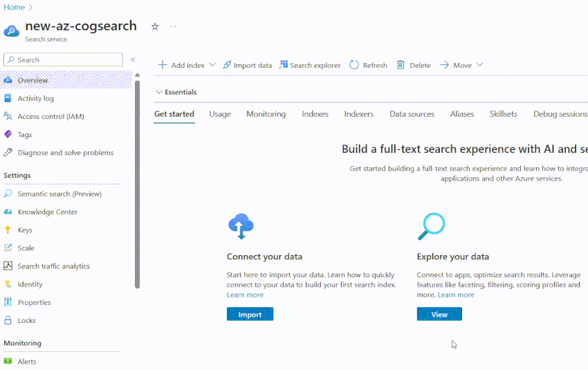Click the Alerts icon under Monitoring
588x370 pixels.
8,362
